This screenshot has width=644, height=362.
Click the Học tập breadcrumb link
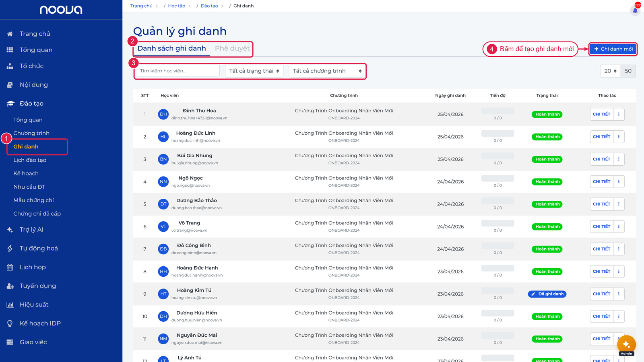coord(177,6)
